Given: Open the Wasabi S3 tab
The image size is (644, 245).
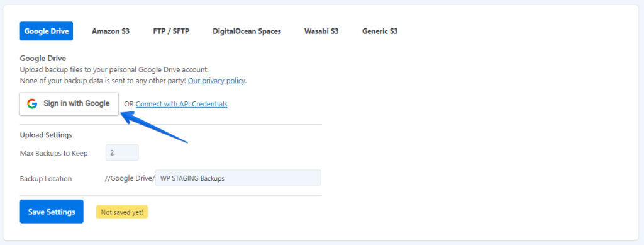Looking at the screenshot, I should [x=321, y=31].
